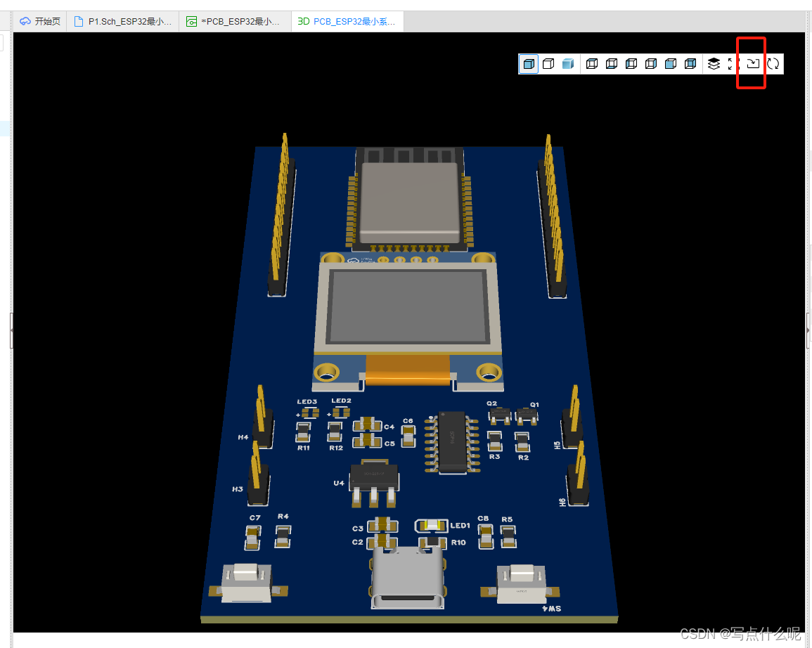The image size is (812, 648).
Task: Switch to the *PCB_ESP32 PCB tab
Action: click(235, 21)
